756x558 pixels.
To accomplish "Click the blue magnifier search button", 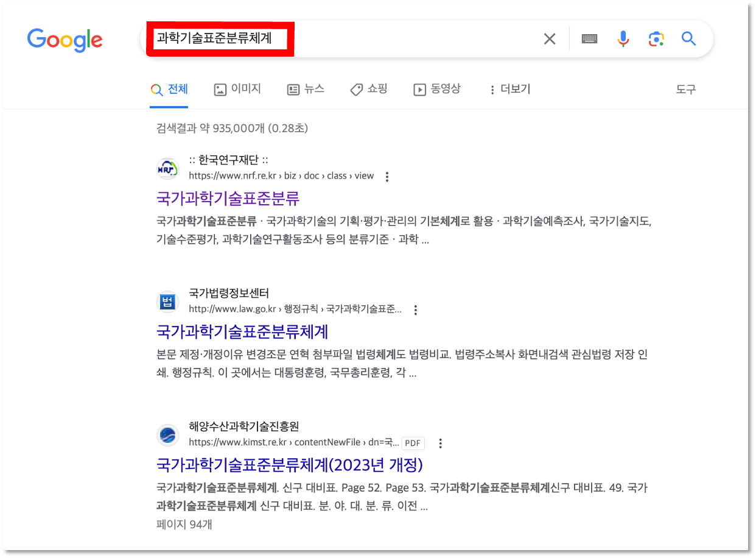I will [688, 39].
